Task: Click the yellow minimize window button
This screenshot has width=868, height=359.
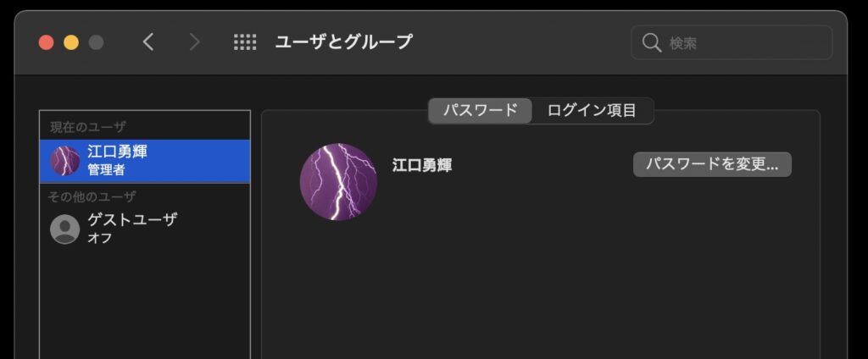Action: click(x=71, y=42)
